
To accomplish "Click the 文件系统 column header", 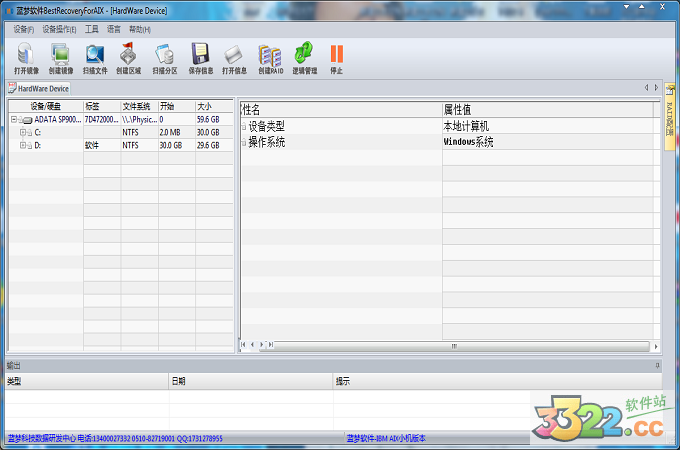I will click(x=139, y=106).
